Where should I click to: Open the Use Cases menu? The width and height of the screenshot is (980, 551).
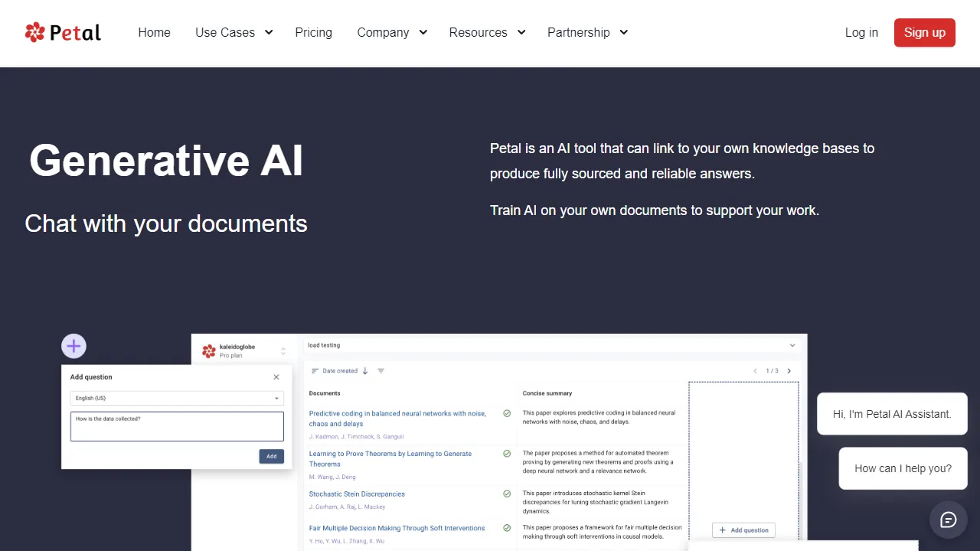tap(225, 32)
